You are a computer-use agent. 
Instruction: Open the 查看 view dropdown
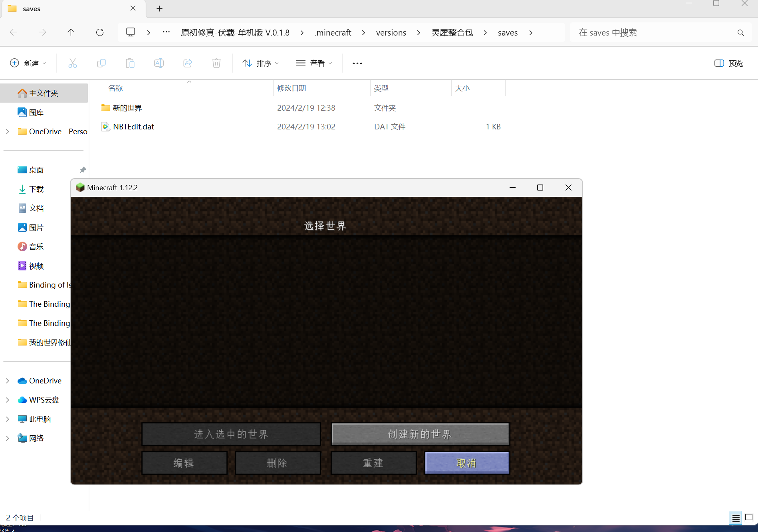click(x=314, y=63)
